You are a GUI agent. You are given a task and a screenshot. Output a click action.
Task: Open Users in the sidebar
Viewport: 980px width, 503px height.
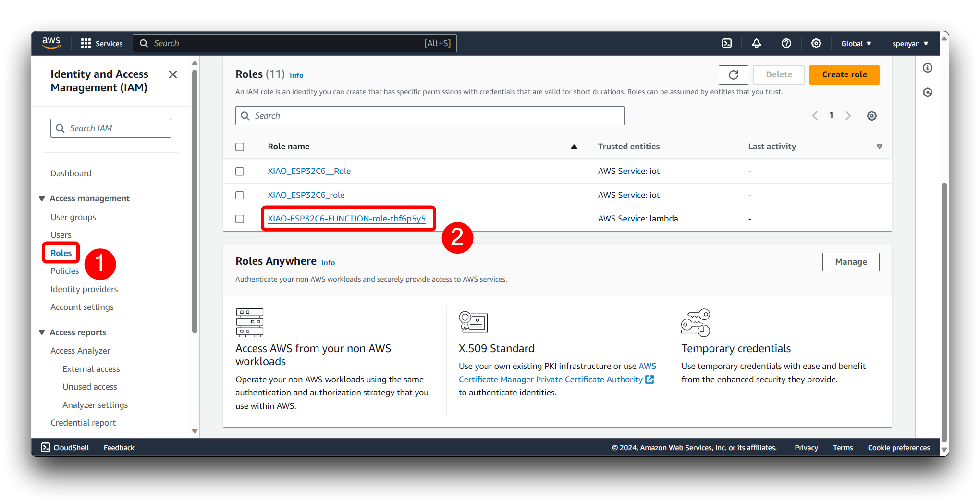pos(61,235)
